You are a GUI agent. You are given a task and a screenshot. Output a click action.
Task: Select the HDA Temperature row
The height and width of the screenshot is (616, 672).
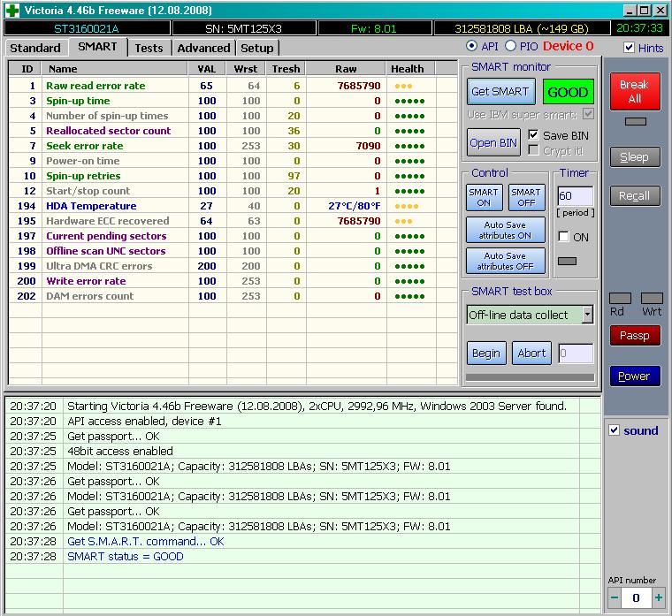click(x=233, y=206)
